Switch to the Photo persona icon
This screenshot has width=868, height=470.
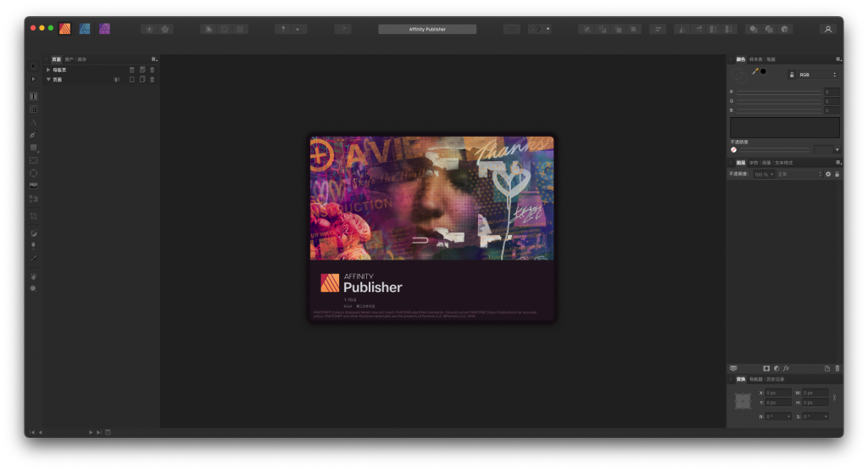tap(104, 29)
